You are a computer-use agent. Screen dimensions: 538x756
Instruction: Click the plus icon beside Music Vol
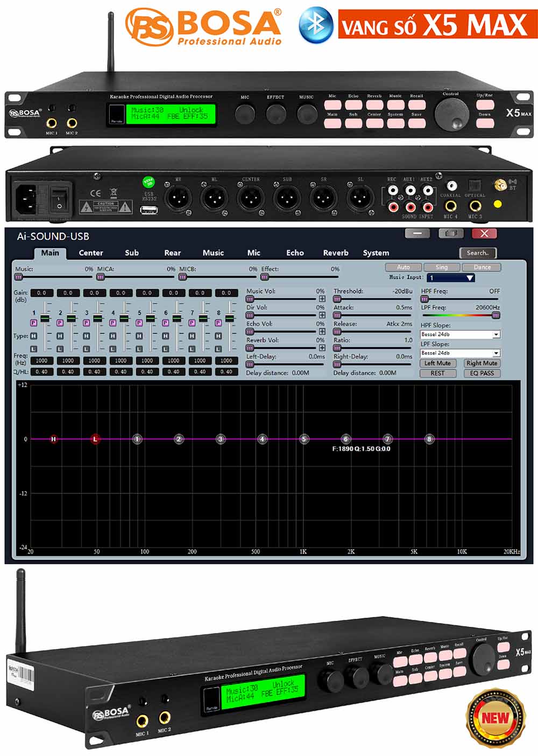coord(322,299)
